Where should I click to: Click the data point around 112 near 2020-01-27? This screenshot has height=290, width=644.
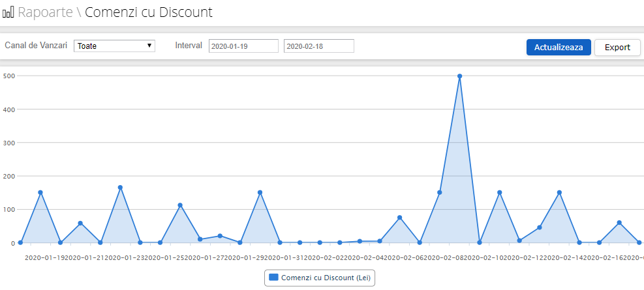click(180, 205)
